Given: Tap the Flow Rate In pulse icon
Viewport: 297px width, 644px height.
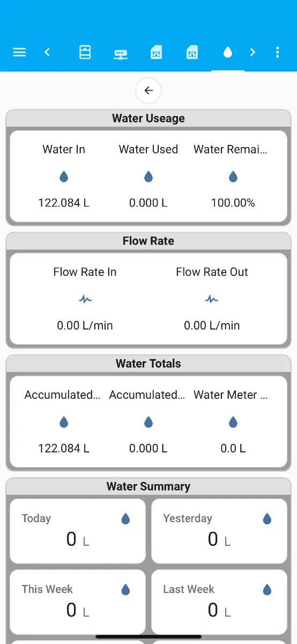Looking at the screenshot, I should (85, 299).
